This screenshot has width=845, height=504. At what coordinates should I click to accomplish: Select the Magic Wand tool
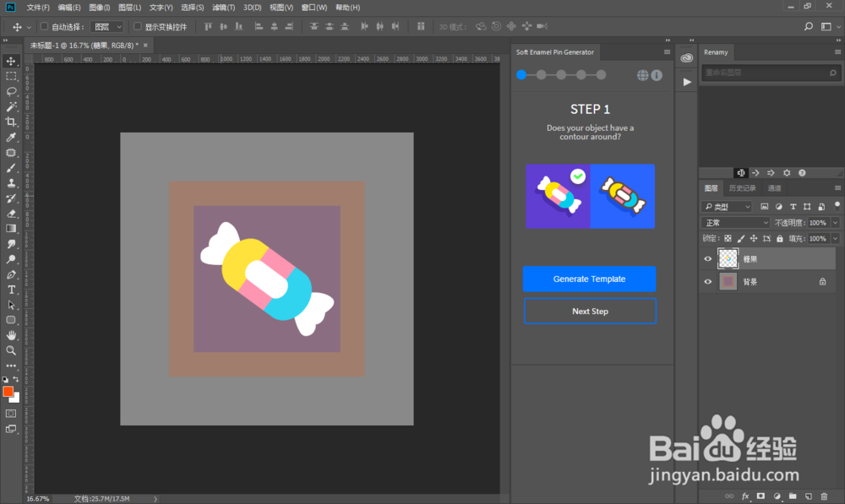pyautogui.click(x=11, y=106)
